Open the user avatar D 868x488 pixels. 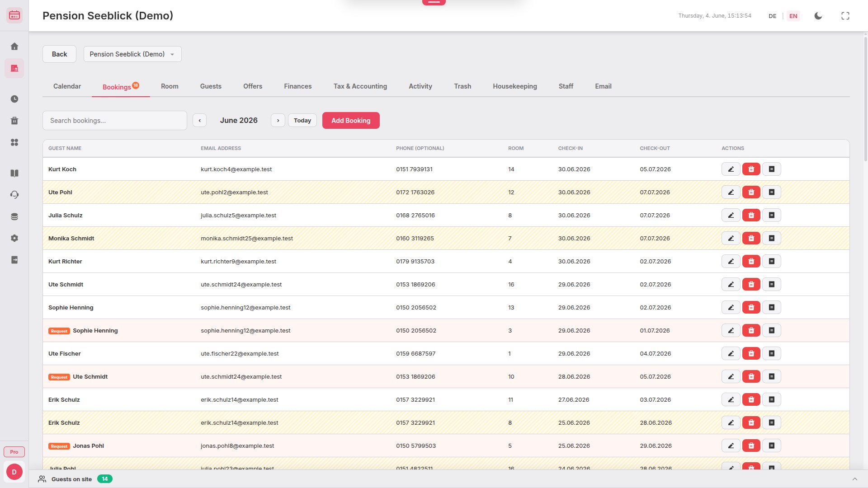pos(14,472)
